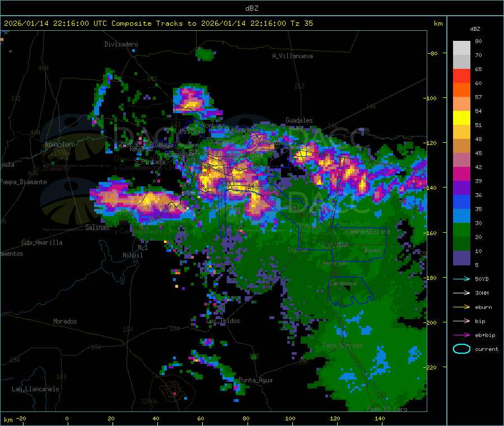Click the Guadales place label
Viewport: 504px width, 426px height.
point(299,120)
